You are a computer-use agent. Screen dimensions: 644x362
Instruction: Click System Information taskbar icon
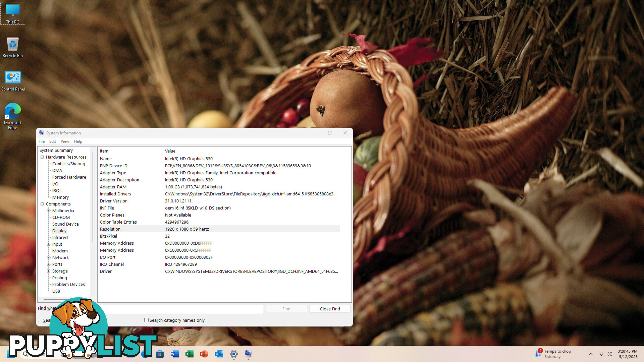248,354
